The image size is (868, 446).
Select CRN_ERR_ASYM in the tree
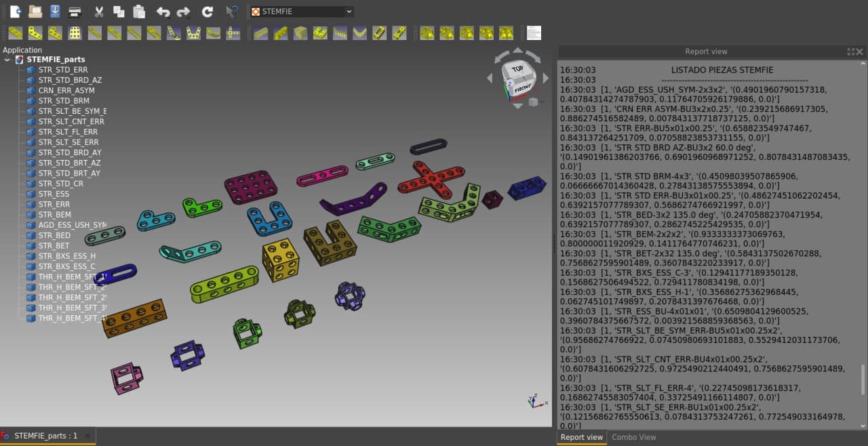coord(66,90)
